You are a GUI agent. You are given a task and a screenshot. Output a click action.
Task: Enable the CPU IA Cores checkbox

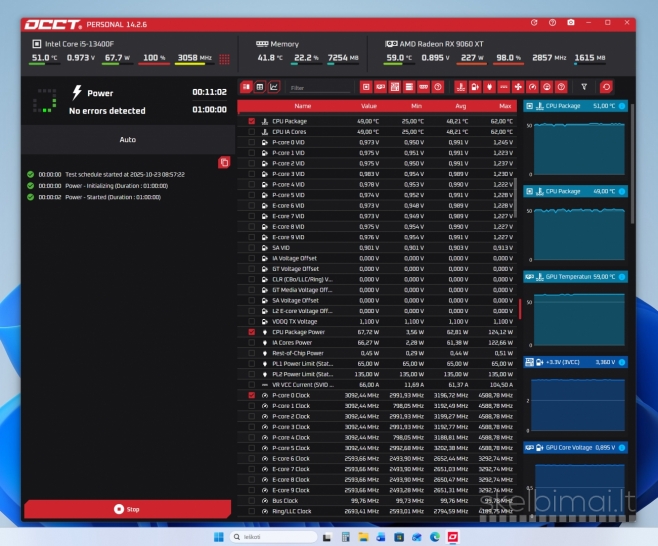coord(252,131)
